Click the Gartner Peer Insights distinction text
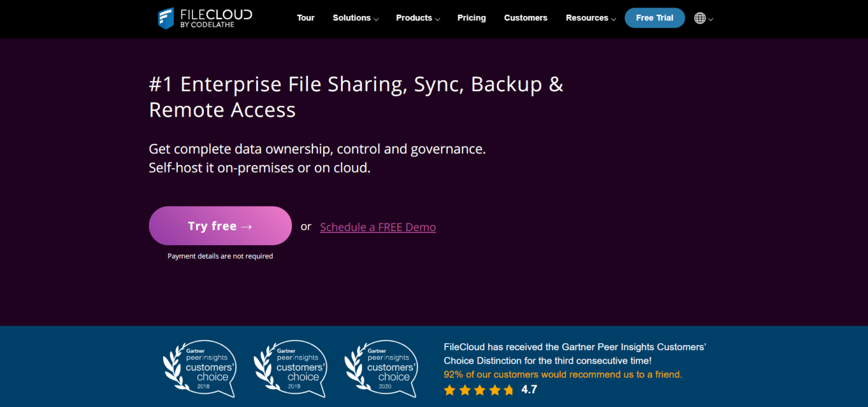The width and height of the screenshot is (868, 407). click(575, 354)
